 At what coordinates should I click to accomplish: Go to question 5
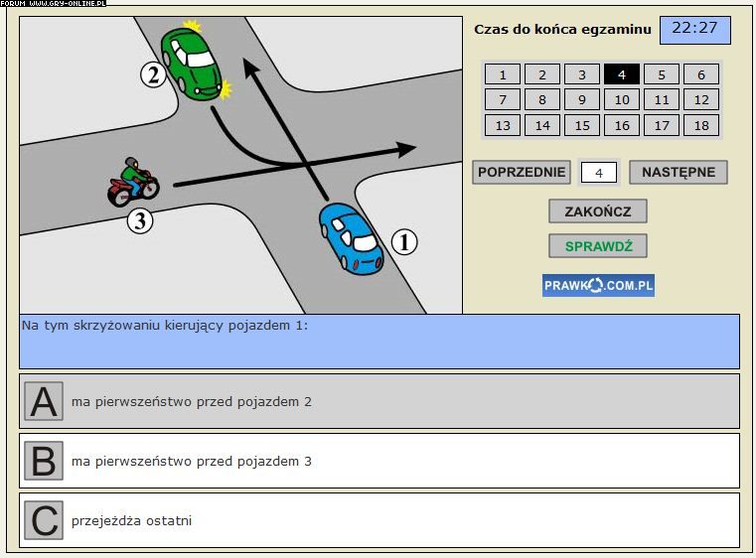coord(662,74)
